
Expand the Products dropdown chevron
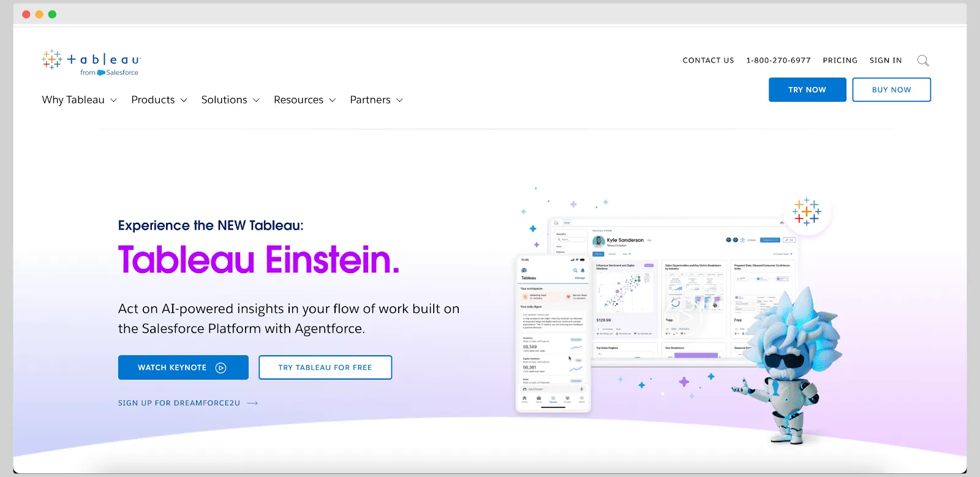(184, 100)
